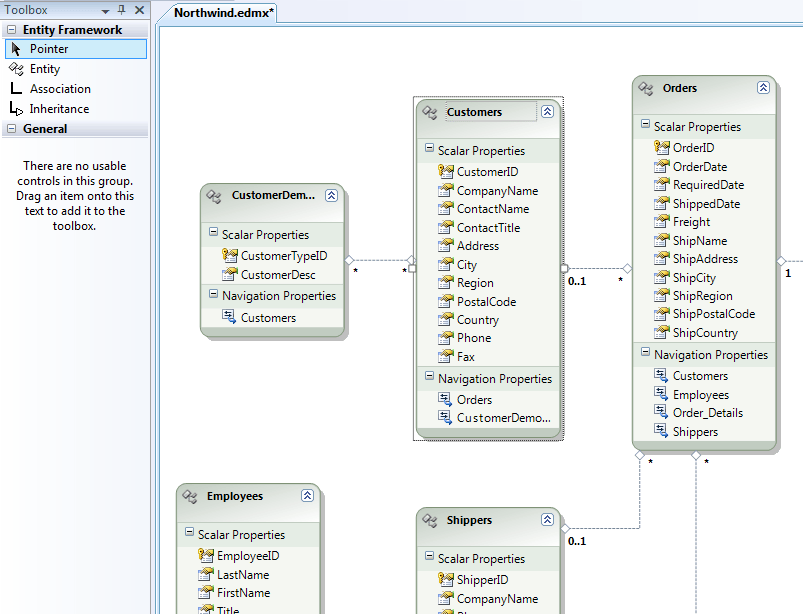This screenshot has width=803, height=614.
Task: Select the Entity tool icon
Action: pos(16,69)
